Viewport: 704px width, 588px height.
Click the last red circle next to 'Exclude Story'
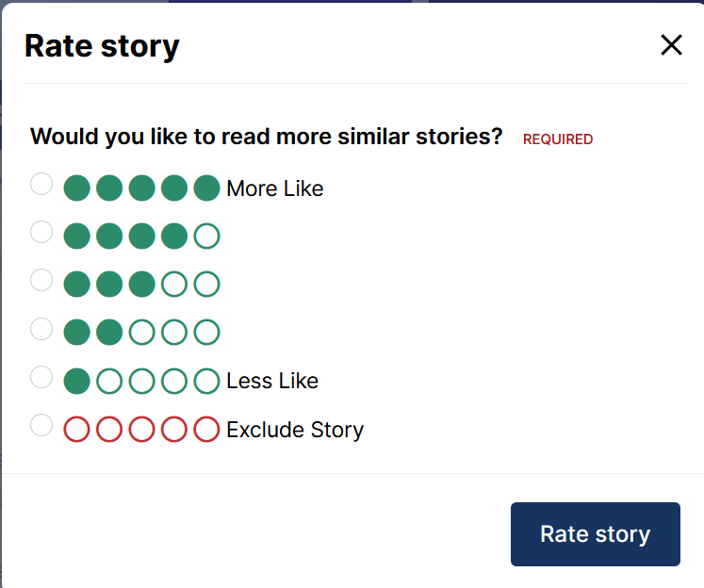point(206,430)
